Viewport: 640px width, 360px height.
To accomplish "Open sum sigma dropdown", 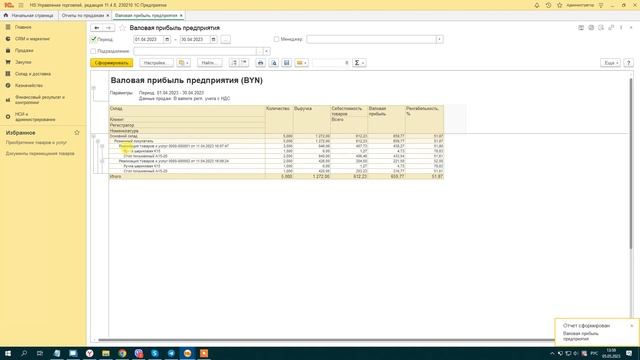I will [x=359, y=63].
